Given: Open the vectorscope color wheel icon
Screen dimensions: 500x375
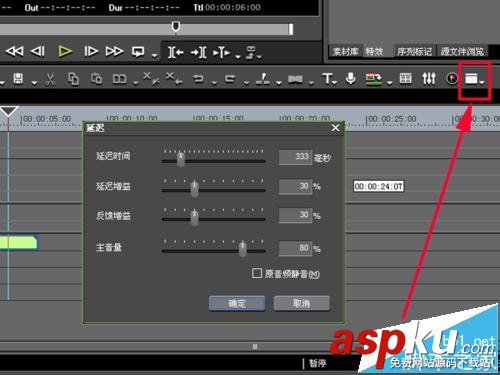Looking at the screenshot, I should tap(452, 79).
